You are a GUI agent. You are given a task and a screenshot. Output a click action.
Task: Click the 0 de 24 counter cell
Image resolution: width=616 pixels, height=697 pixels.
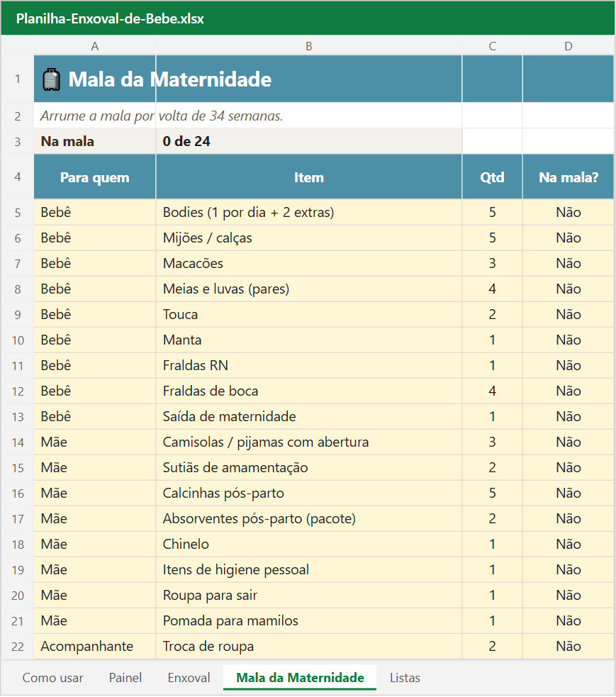click(x=309, y=141)
